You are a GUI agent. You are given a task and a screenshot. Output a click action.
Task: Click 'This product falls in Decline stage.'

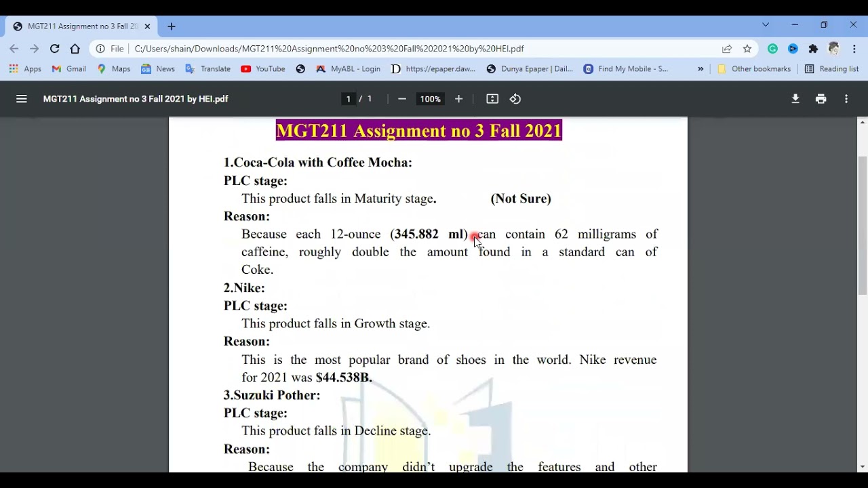336,431
